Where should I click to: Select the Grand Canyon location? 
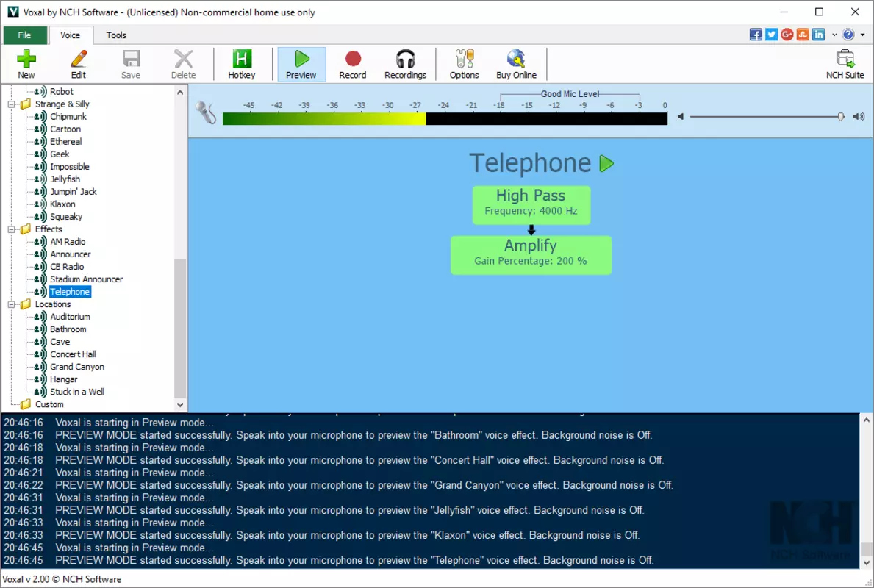[77, 367]
